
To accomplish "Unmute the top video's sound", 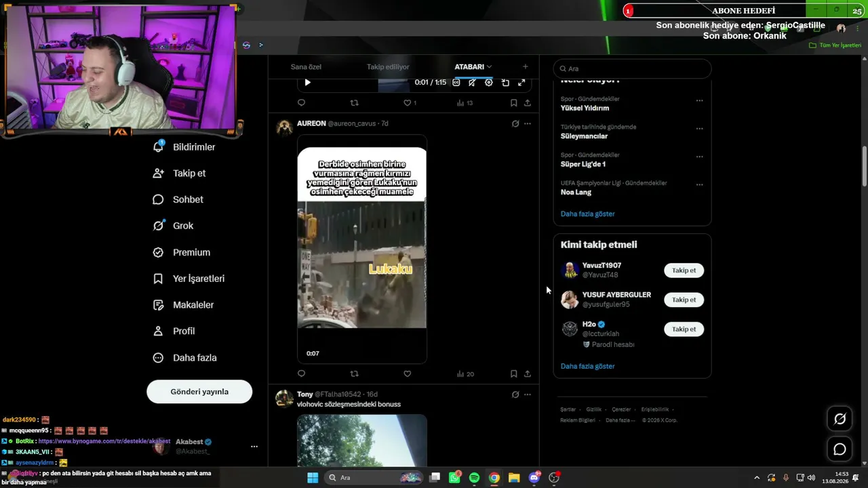I will point(472,83).
